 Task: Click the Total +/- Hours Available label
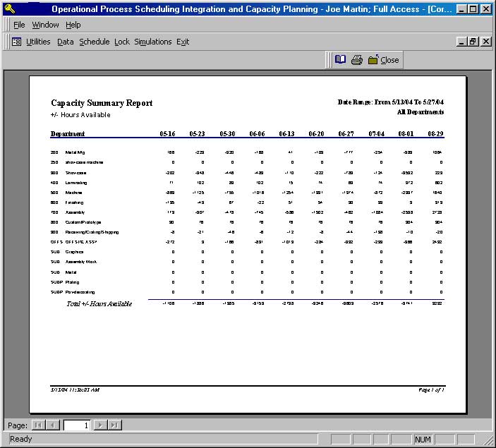coord(99,304)
